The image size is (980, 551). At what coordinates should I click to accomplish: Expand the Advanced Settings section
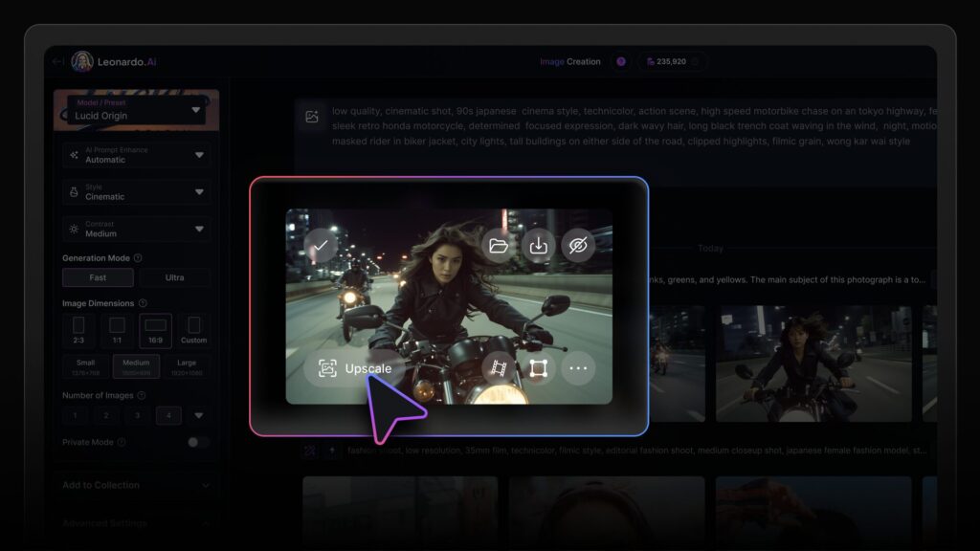pos(136,523)
